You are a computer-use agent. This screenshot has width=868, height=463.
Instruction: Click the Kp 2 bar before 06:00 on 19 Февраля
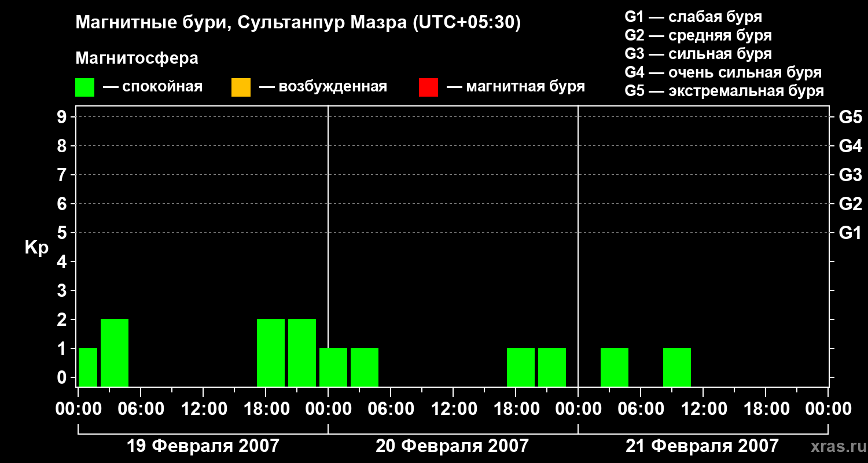click(x=115, y=352)
